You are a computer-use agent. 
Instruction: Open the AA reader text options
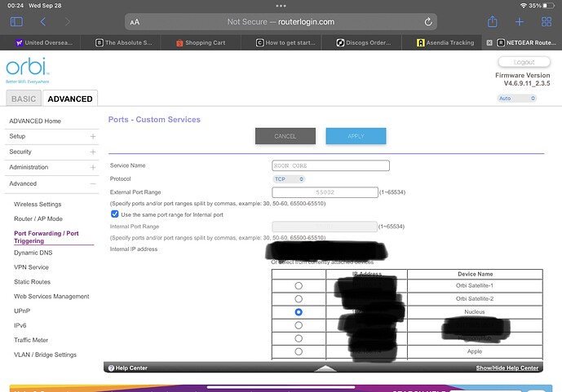coord(135,22)
